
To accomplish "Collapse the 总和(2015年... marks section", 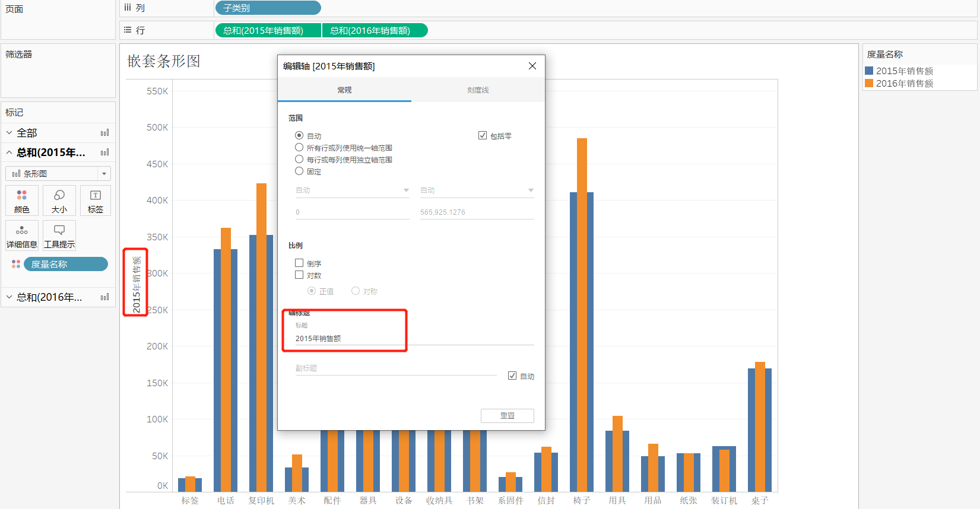I will (9, 152).
